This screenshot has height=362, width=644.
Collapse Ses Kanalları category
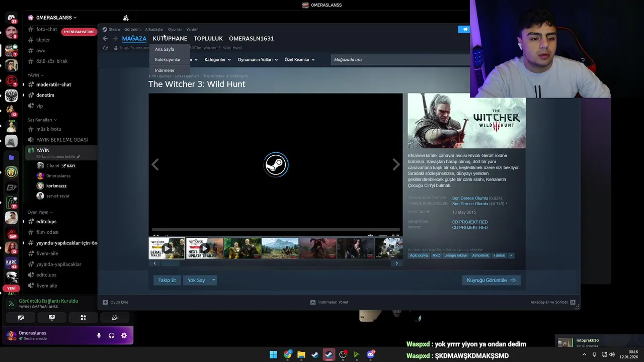tap(42, 120)
